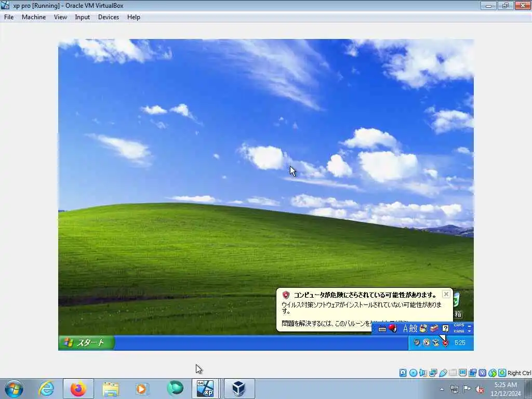This screenshot has width=532, height=399.
Task: Close the security warning balloon in XP
Action: click(446, 294)
